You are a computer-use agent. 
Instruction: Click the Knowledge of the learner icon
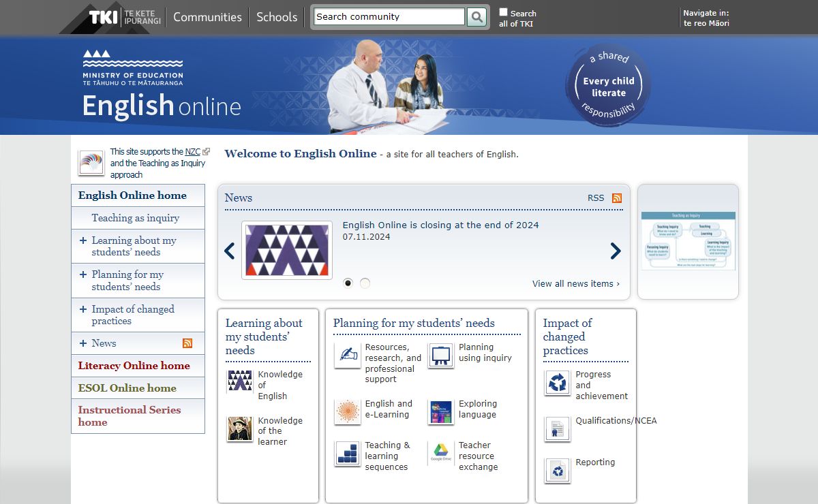(x=240, y=428)
